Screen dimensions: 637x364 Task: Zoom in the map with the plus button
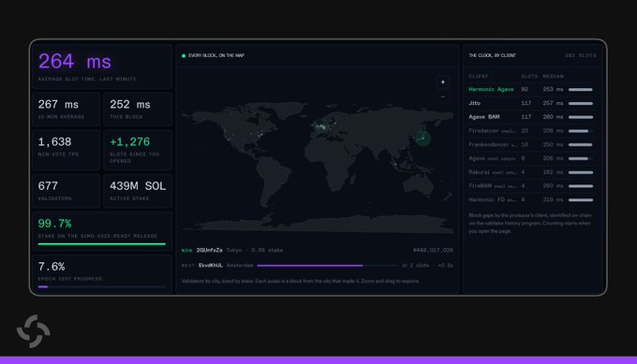[443, 82]
